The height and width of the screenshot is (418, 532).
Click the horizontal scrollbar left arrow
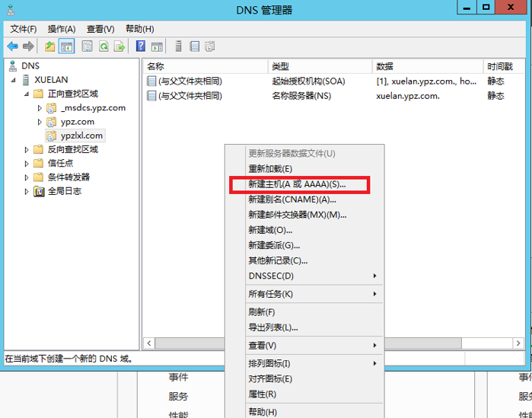pyautogui.click(x=149, y=343)
